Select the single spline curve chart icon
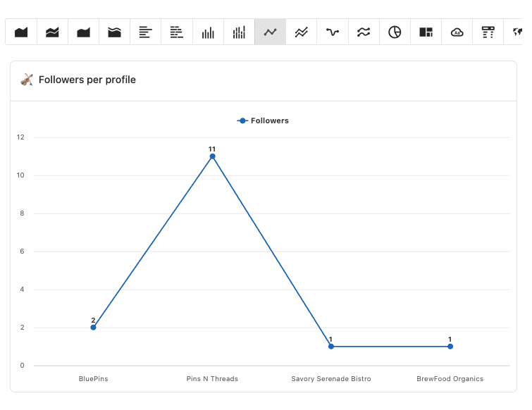 point(333,32)
